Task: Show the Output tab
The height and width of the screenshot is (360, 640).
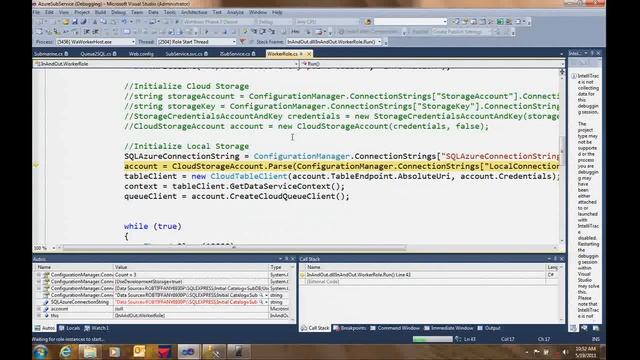Action: click(489, 328)
